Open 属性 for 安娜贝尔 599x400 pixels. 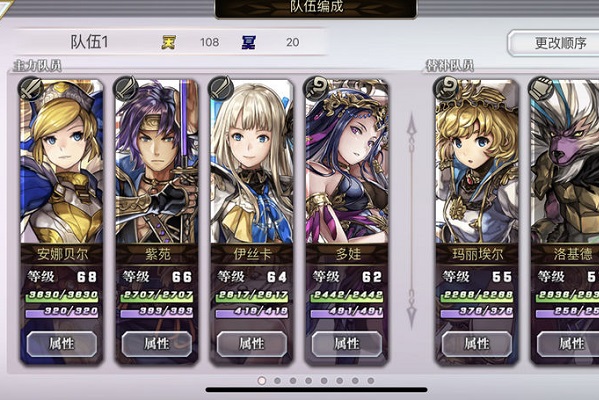tap(62, 344)
